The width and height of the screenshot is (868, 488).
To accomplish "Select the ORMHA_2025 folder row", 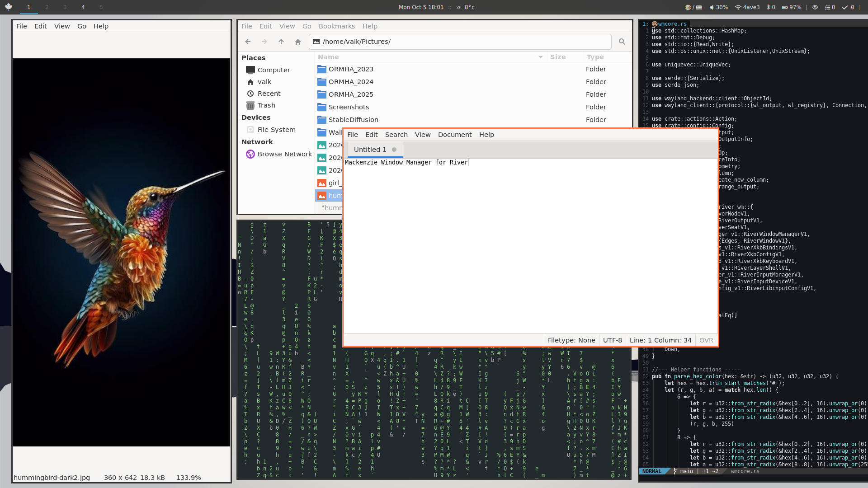I will pyautogui.click(x=473, y=94).
